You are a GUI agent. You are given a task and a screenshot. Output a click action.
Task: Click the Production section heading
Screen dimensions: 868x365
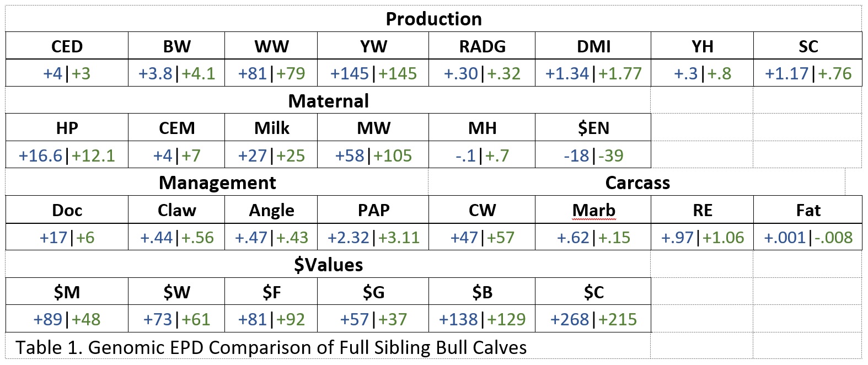433,19
